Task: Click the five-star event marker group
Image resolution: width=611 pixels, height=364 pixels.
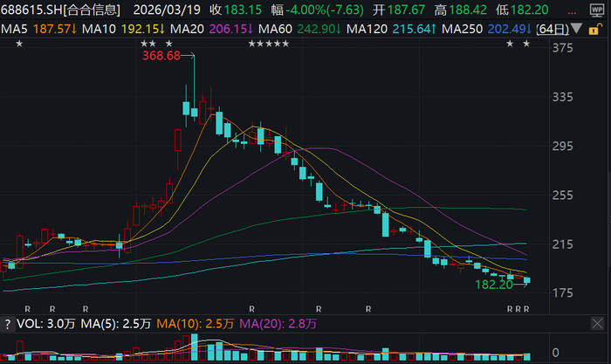Action: tap(269, 44)
